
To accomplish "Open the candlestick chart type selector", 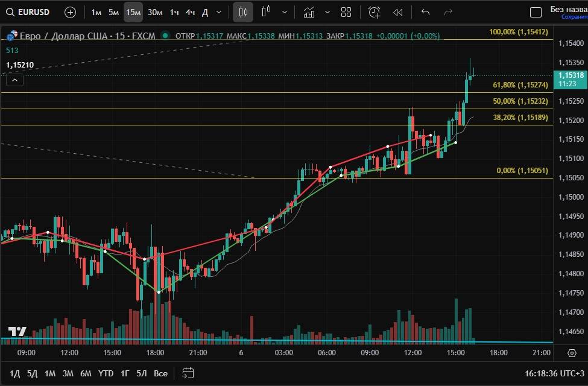I will (243, 12).
